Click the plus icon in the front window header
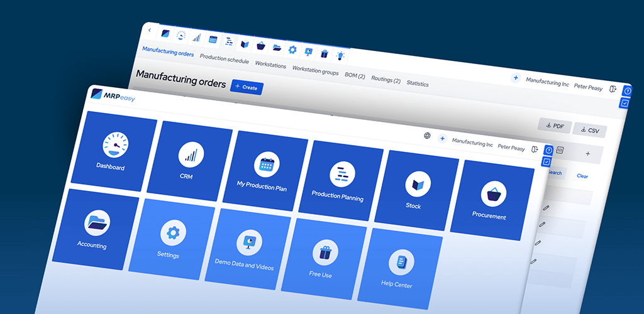Screen dimensions: 644x314 point(442,139)
